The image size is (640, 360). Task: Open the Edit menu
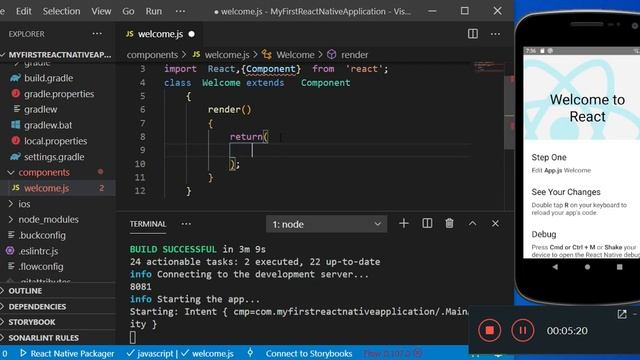[23, 11]
